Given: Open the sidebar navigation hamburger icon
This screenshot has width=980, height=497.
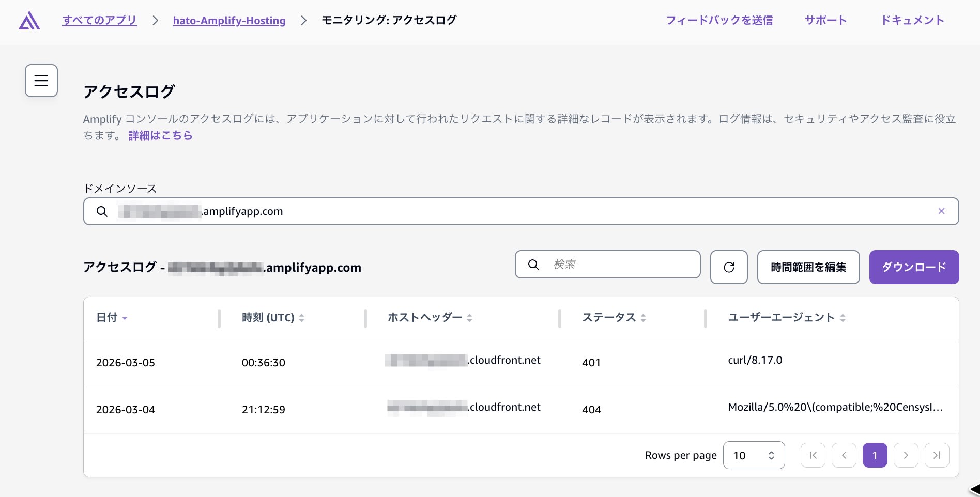Looking at the screenshot, I should pos(41,80).
